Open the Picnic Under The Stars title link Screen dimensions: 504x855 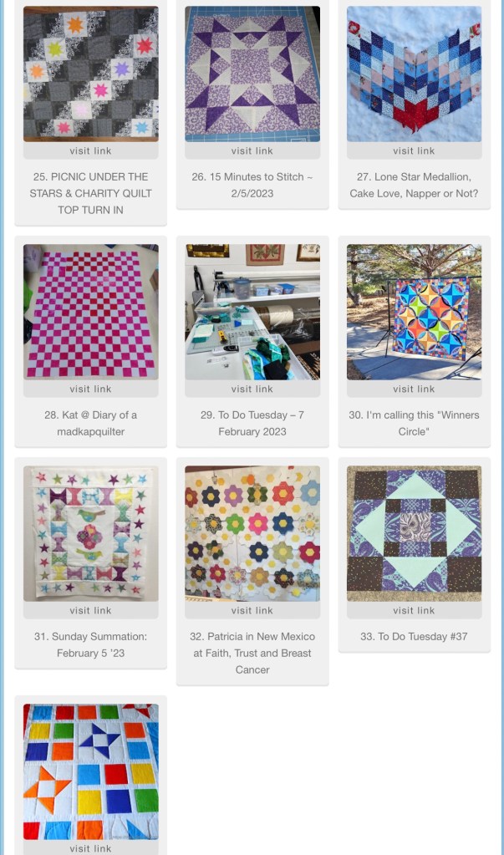[x=90, y=193]
